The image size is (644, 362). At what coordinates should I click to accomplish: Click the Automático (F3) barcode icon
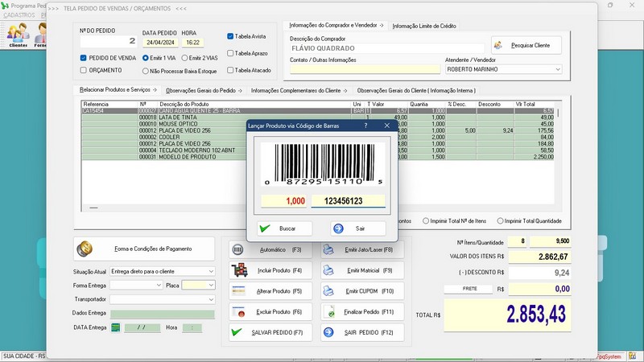237,249
